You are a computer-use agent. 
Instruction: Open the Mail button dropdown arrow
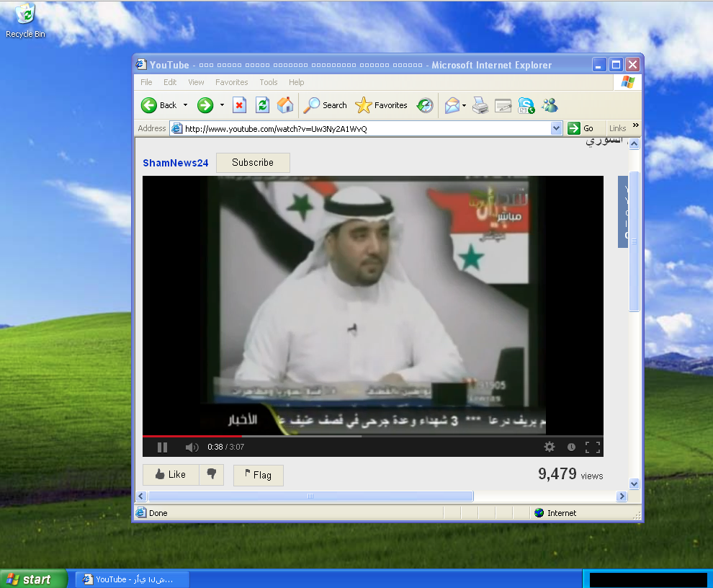[x=464, y=105]
